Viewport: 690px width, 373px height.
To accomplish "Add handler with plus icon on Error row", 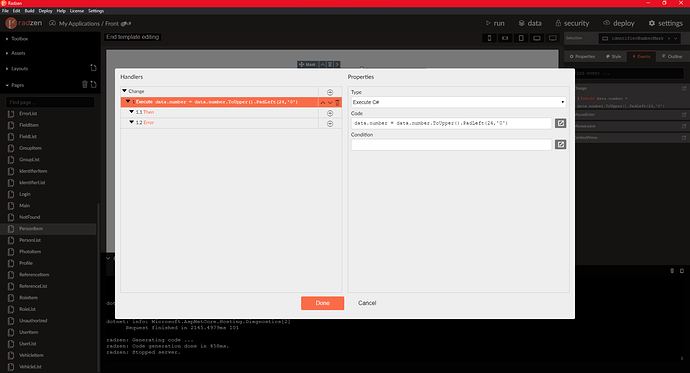I will (330, 124).
